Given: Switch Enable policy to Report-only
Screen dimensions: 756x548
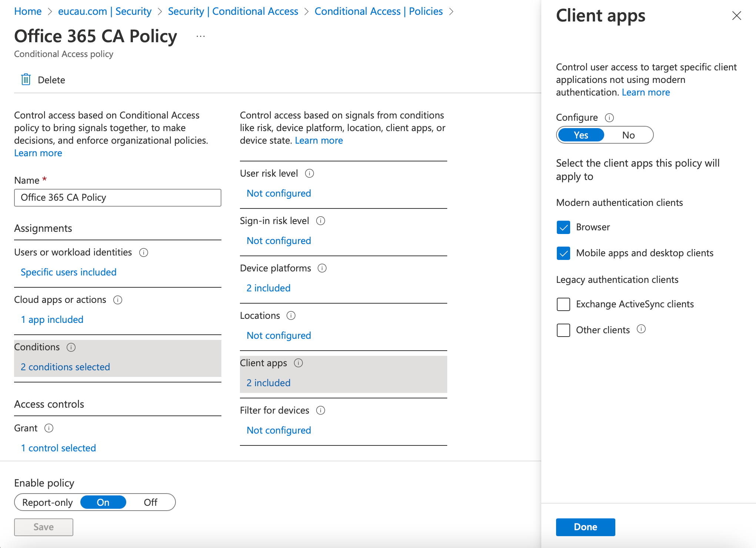Looking at the screenshot, I should tap(47, 502).
